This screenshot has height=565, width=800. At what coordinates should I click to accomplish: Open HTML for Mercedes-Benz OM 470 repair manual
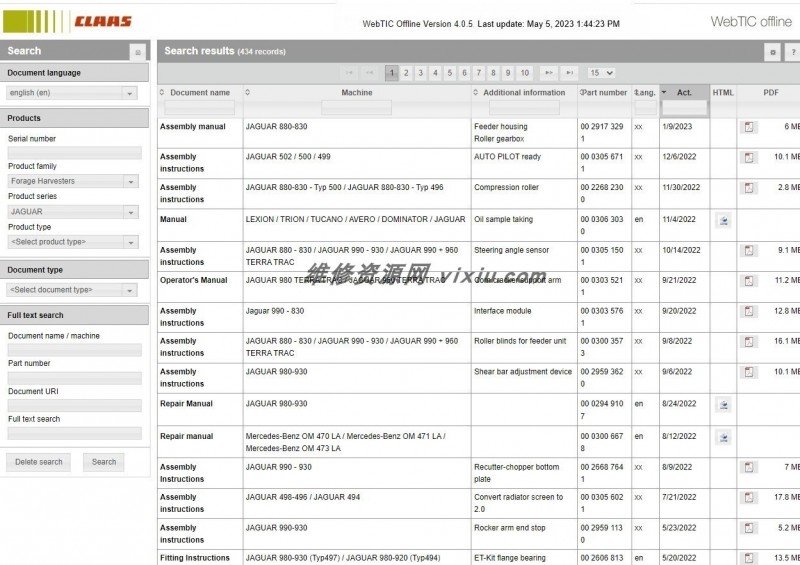[x=723, y=437]
